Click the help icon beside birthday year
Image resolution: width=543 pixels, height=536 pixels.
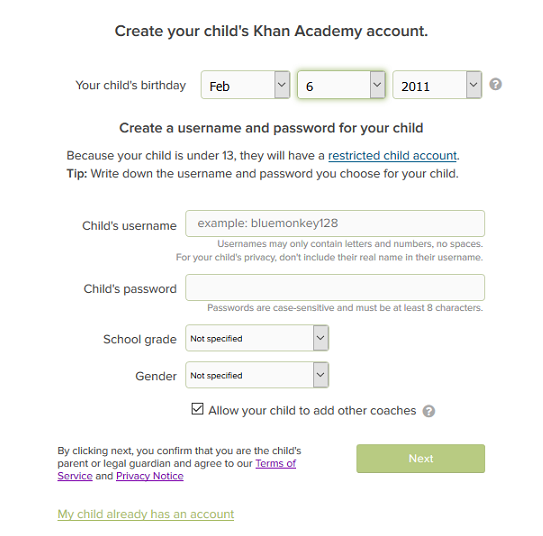coord(495,84)
